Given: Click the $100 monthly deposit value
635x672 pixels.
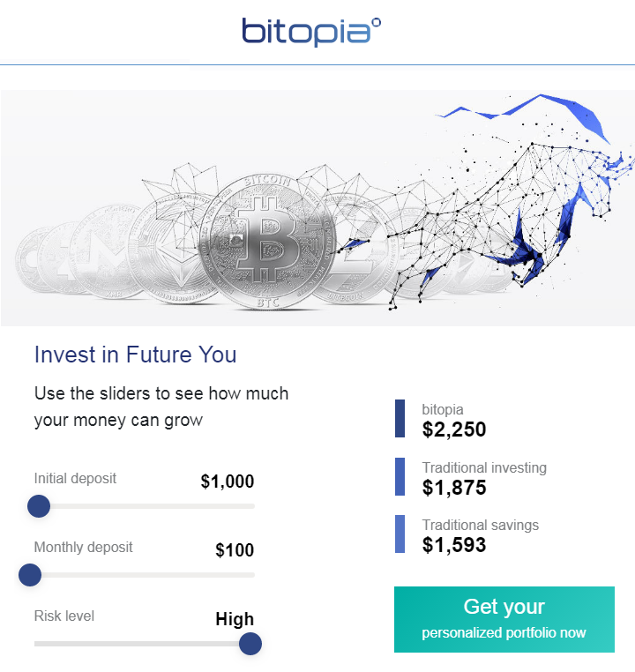Looking at the screenshot, I should coord(235,550).
